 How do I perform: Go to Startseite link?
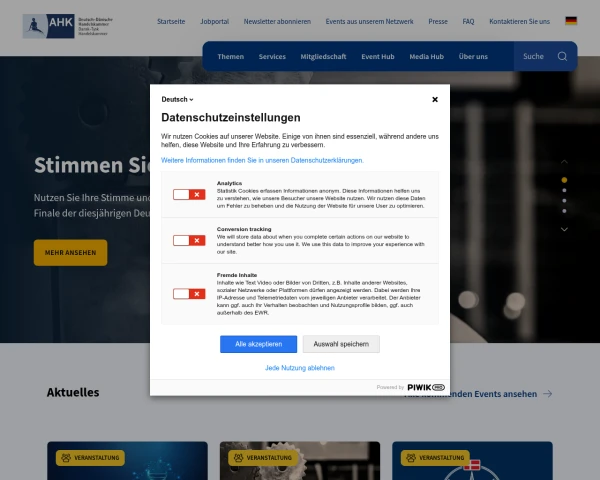pos(171,21)
